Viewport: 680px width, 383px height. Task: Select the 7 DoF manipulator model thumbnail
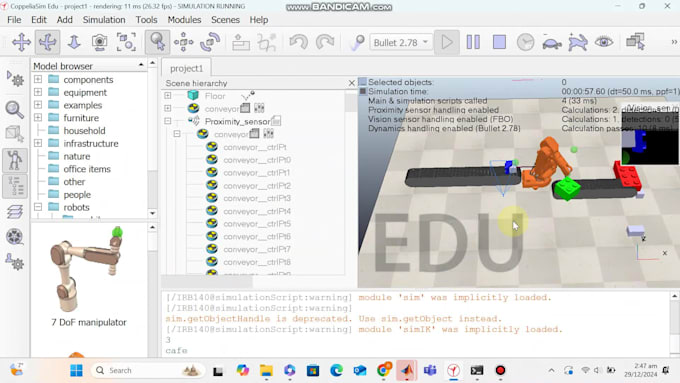pyautogui.click(x=88, y=269)
